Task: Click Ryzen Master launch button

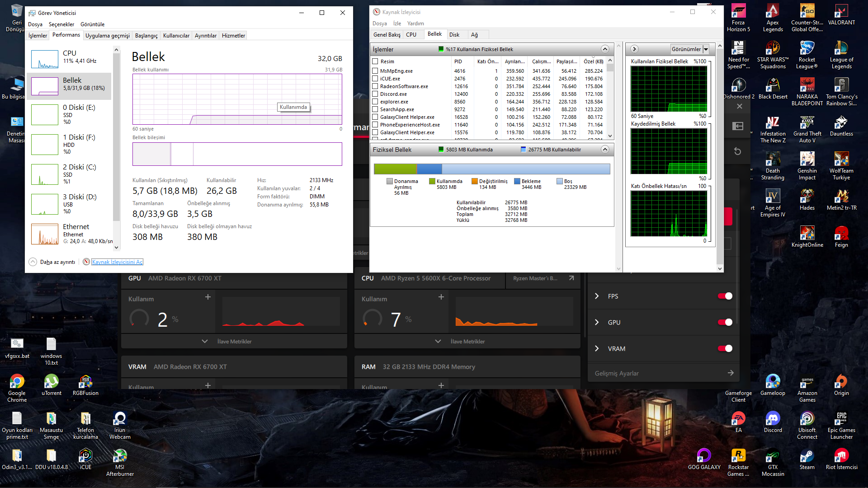Action: click(x=543, y=278)
